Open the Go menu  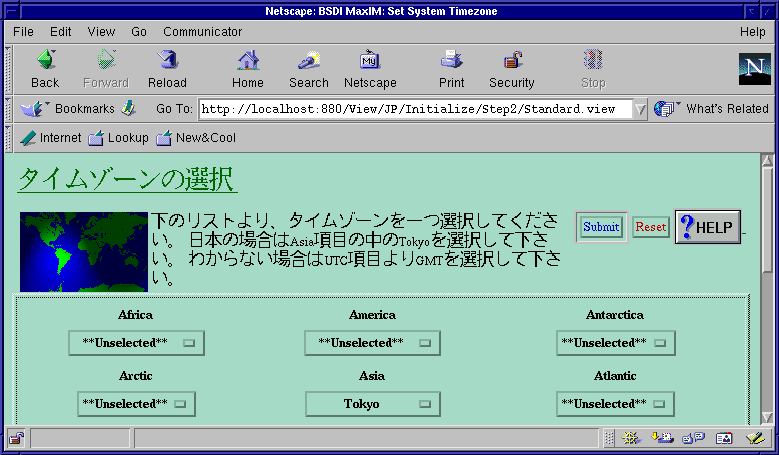[139, 32]
